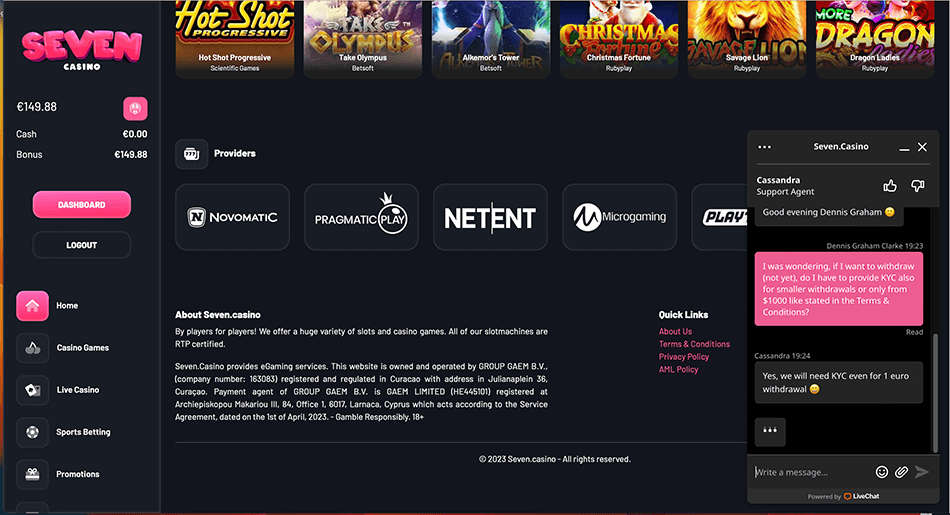
Task: Open the Terms & Conditions link
Action: click(694, 344)
